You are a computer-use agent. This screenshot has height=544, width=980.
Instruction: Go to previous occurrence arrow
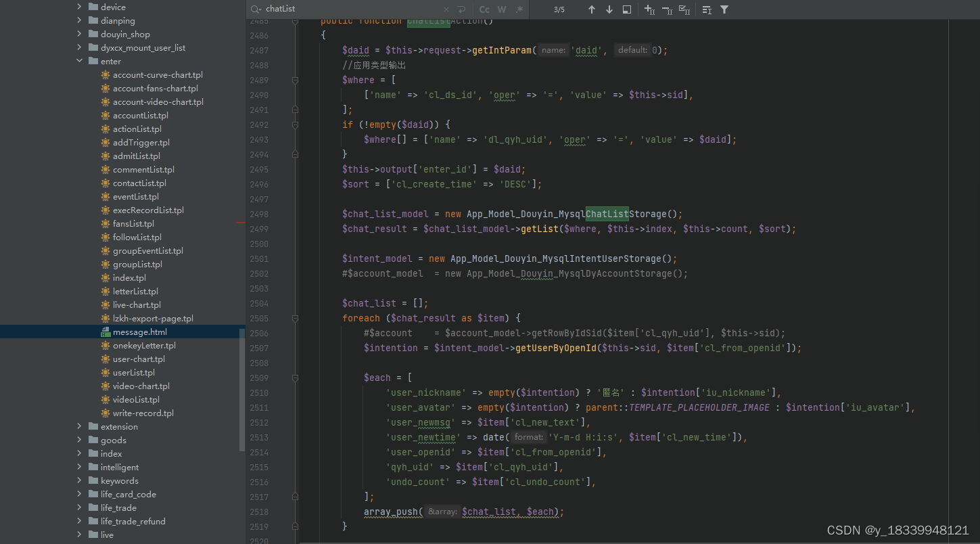pyautogui.click(x=592, y=9)
